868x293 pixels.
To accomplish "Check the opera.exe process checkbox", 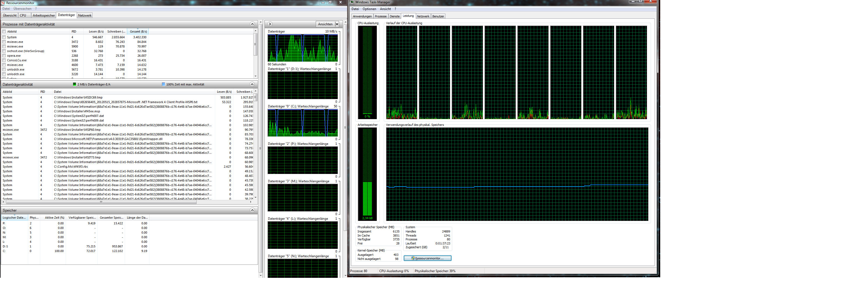I will click(4, 56).
